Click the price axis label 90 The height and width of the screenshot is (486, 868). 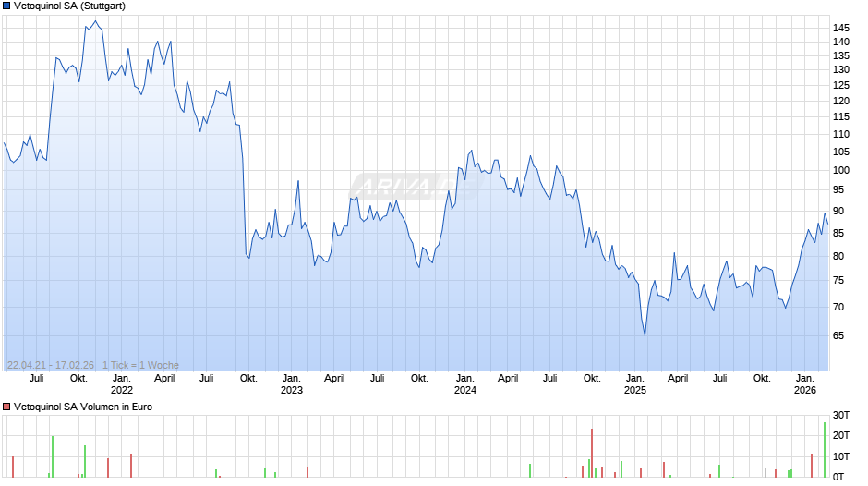pos(838,212)
